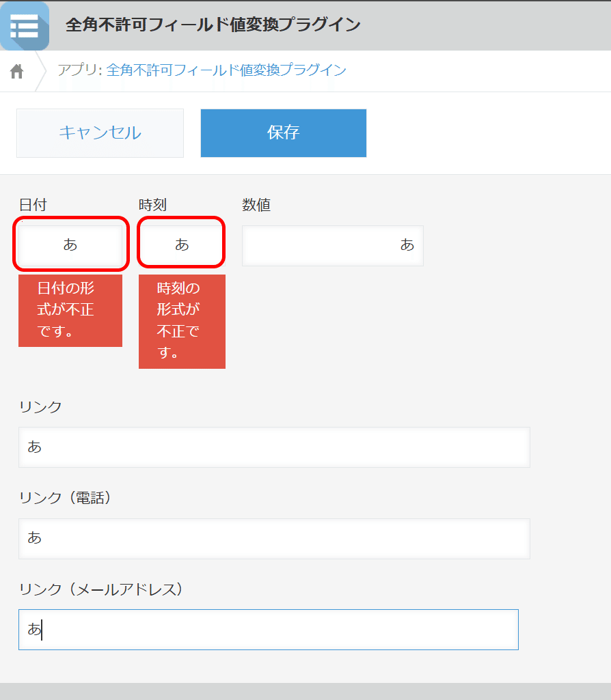Click the 日付の形式が不正です error message
Image resolution: width=611 pixels, height=700 pixels.
[70, 311]
